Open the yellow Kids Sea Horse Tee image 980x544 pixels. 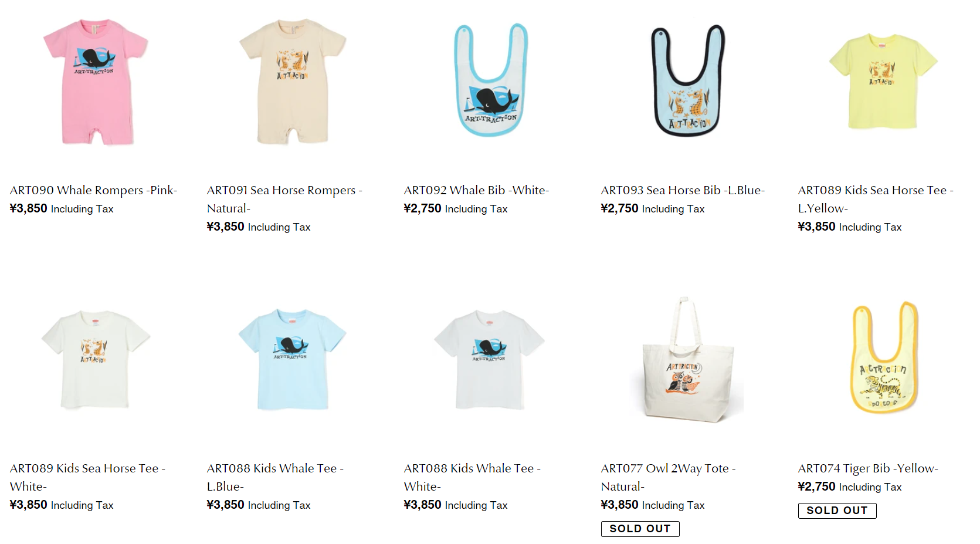tap(883, 82)
